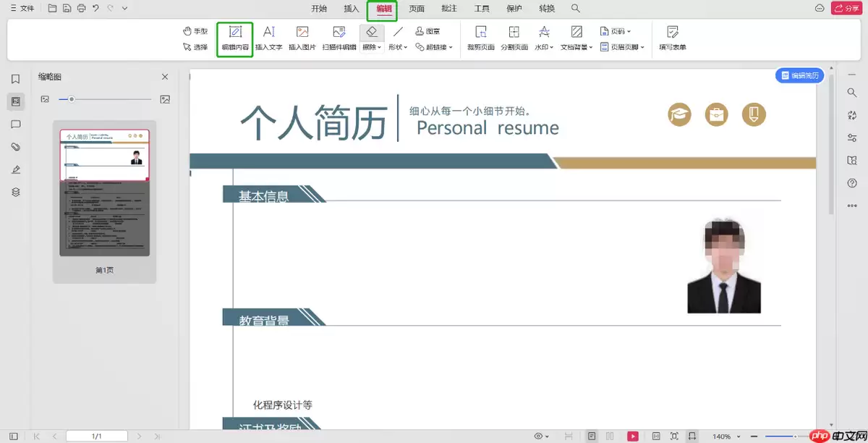Open the bookmarks panel in the left sidebar
868x443 pixels.
[x=15, y=78]
